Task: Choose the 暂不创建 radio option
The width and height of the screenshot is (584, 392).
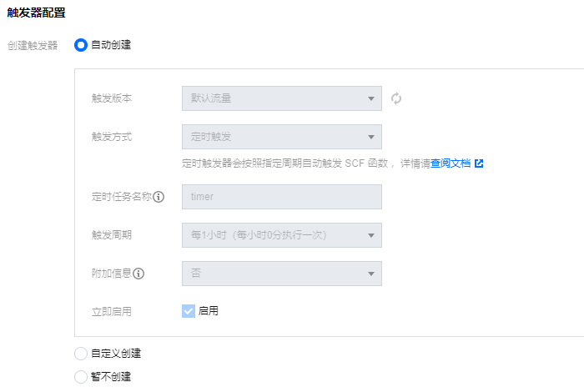Action: (x=81, y=377)
